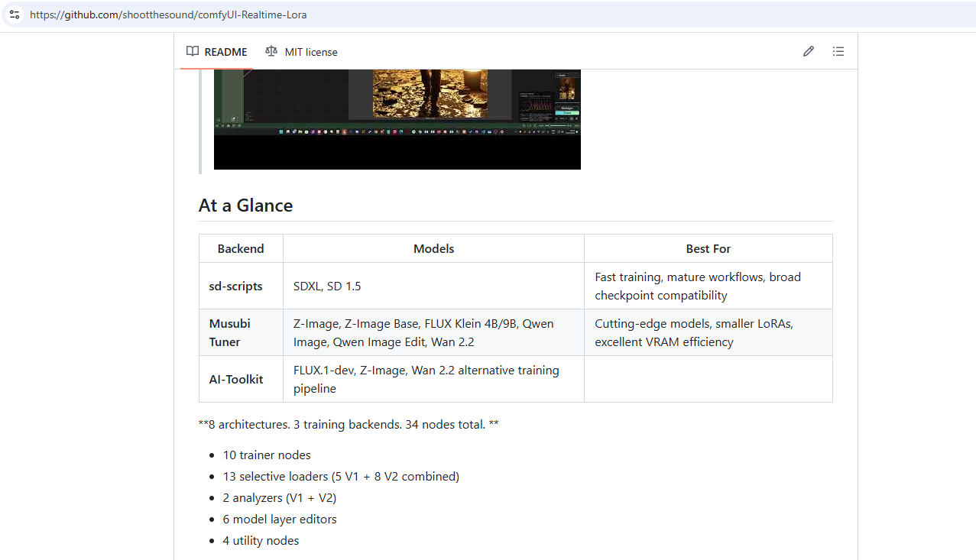Click the 13 selective loaders bullet
This screenshot has height=560, width=976.
coord(341,476)
